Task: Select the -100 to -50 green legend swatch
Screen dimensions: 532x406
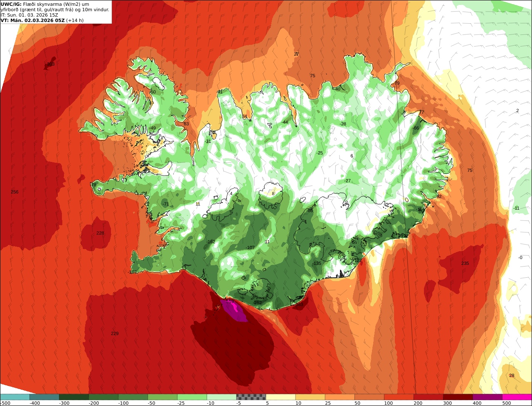Action: pos(133,397)
